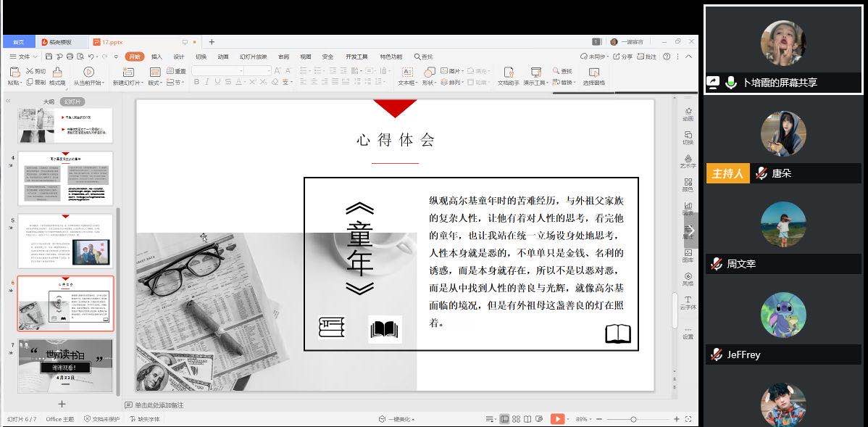Toggle Italic formatting

click(x=206, y=82)
